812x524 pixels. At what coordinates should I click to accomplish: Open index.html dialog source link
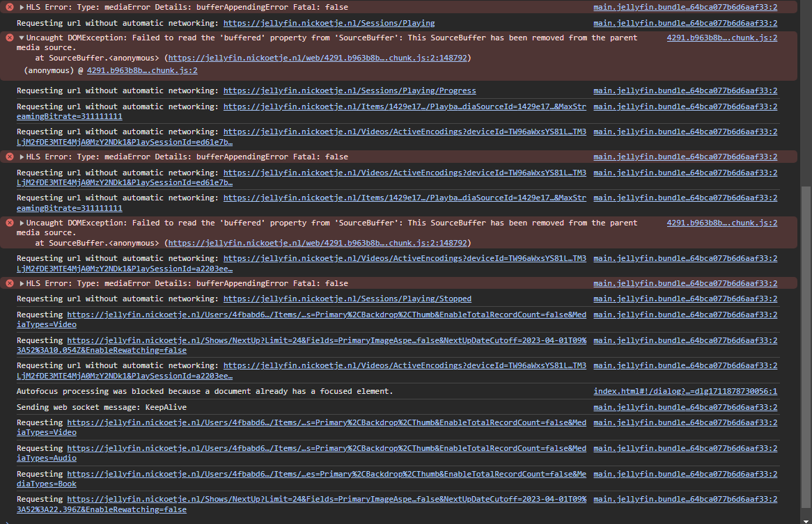685,391
